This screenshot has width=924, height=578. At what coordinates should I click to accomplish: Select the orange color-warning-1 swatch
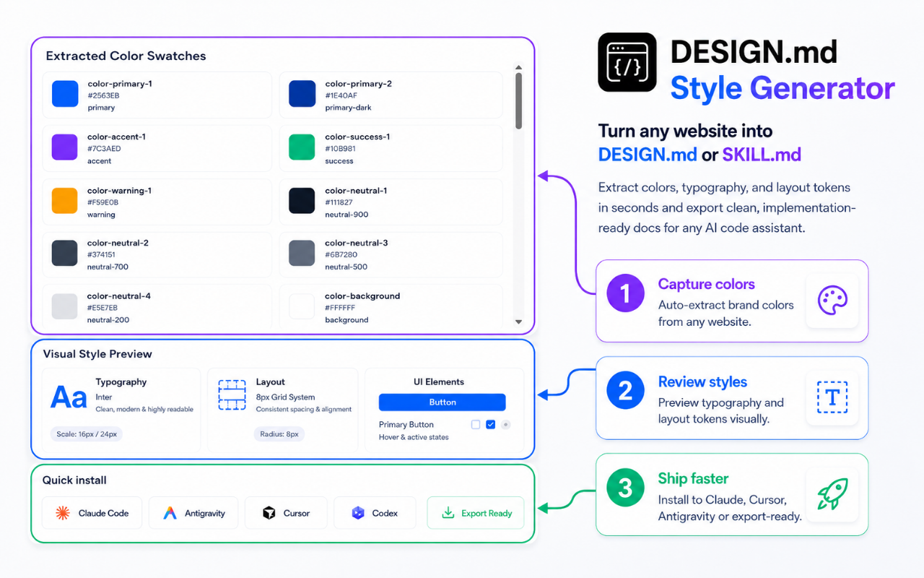[x=65, y=201]
